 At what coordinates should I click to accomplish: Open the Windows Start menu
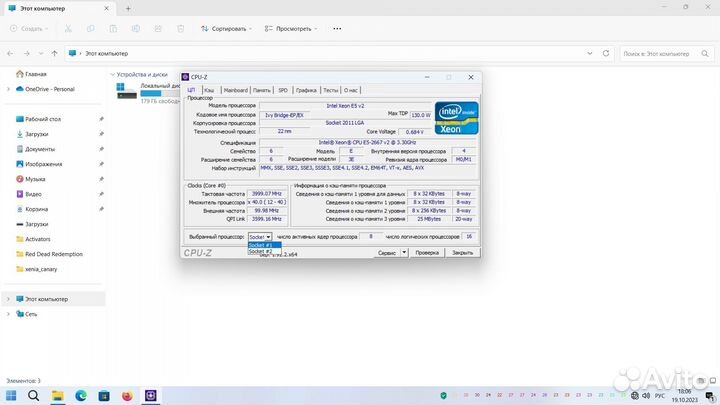[11, 395]
